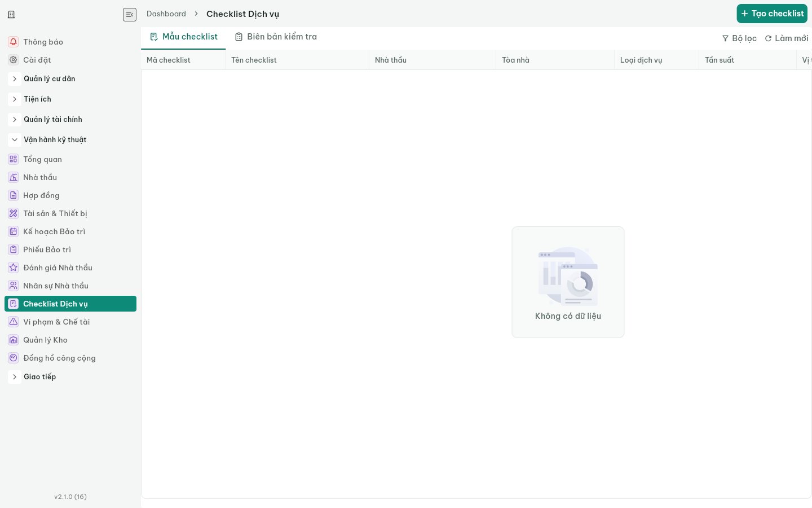The width and height of the screenshot is (812, 508).
Task: Click the Vi phạm & Chế tài warning icon
Action: [x=14, y=322]
